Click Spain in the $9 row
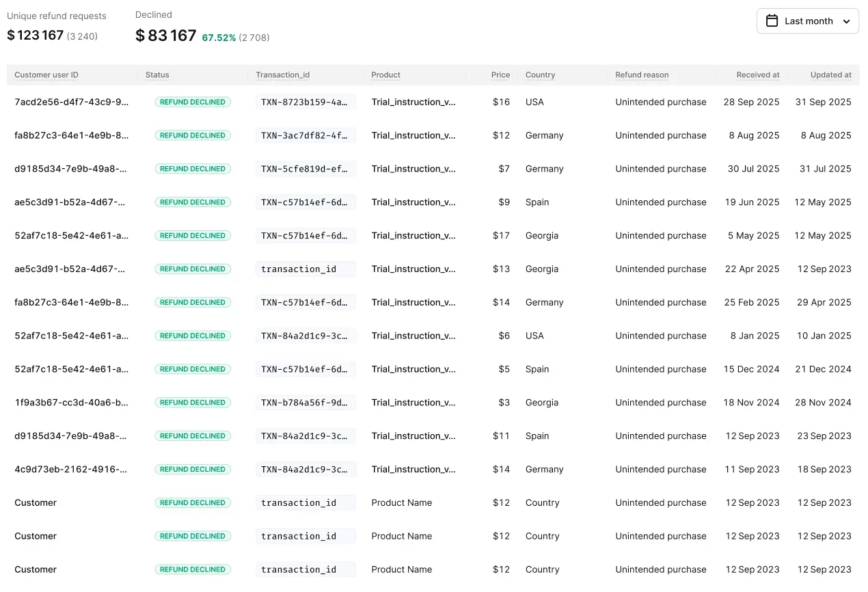Screen dimensions: 868x592 click(537, 202)
